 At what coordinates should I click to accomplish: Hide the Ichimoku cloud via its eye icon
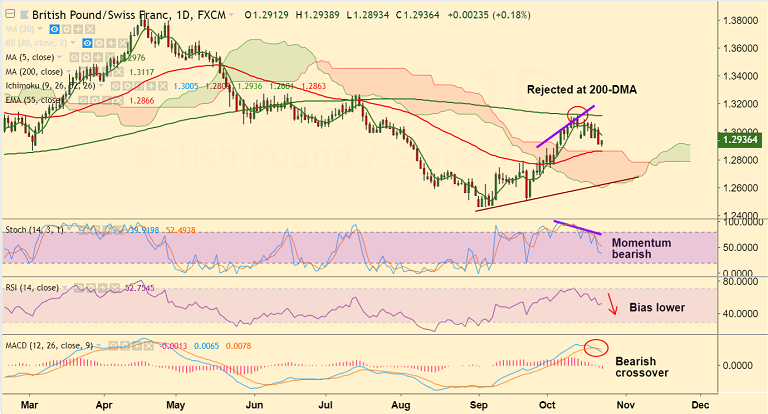point(116,86)
